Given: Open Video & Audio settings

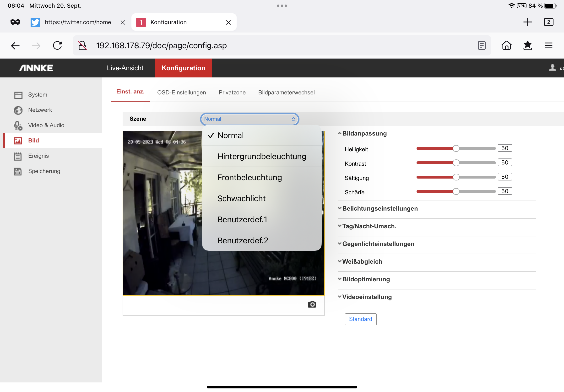Looking at the screenshot, I should (x=46, y=125).
